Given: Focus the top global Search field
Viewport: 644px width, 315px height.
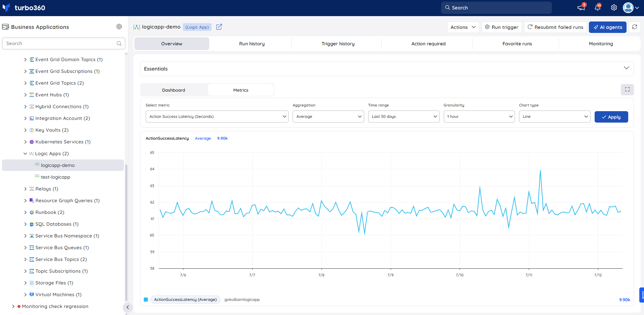Looking at the screenshot, I should coord(496,7).
